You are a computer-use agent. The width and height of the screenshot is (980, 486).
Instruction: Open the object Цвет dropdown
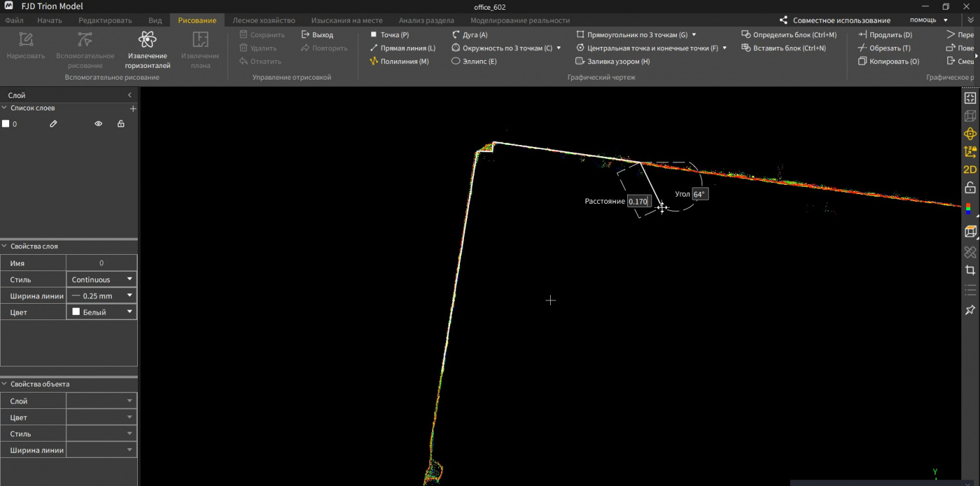click(102, 417)
